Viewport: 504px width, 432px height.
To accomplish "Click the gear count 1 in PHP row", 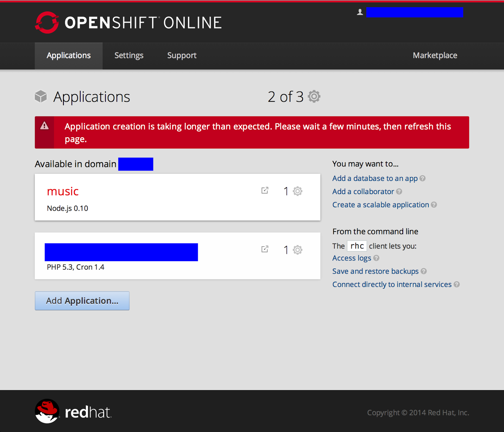I will [x=286, y=250].
